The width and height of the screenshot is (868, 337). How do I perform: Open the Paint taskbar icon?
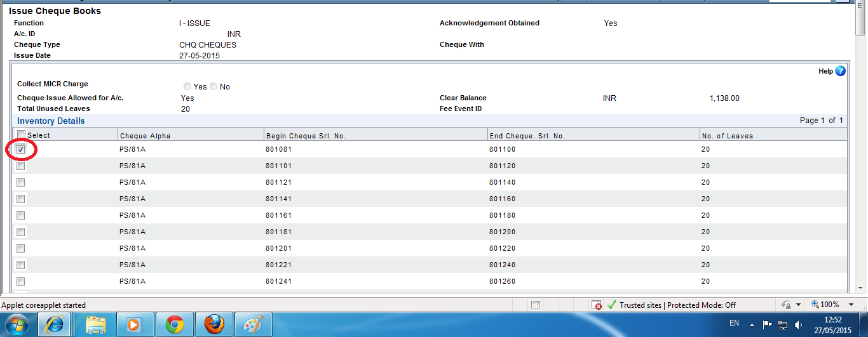253,324
